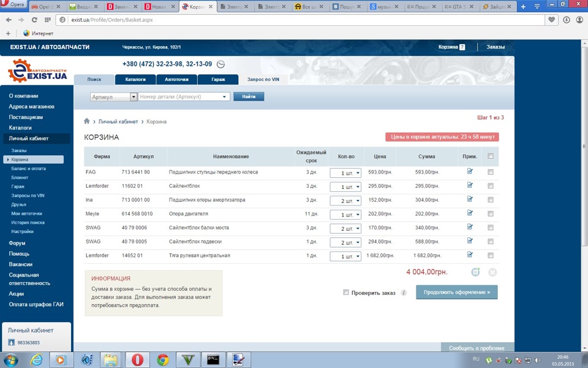Edit note for Meyle 614 568 0010 row
The height and width of the screenshot is (368, 588).
point(470,213)
